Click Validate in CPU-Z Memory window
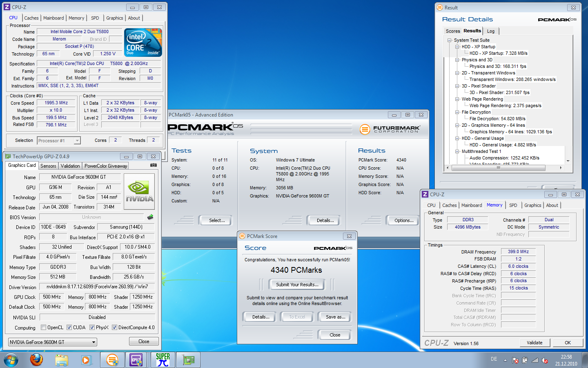The image size is (588, 368). click(x=535, y=343)
